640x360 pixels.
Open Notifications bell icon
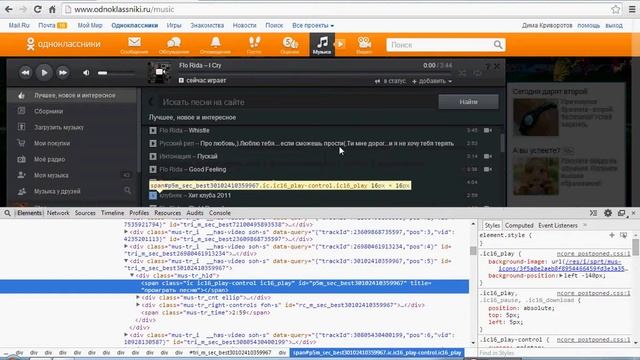click(216, 44)
